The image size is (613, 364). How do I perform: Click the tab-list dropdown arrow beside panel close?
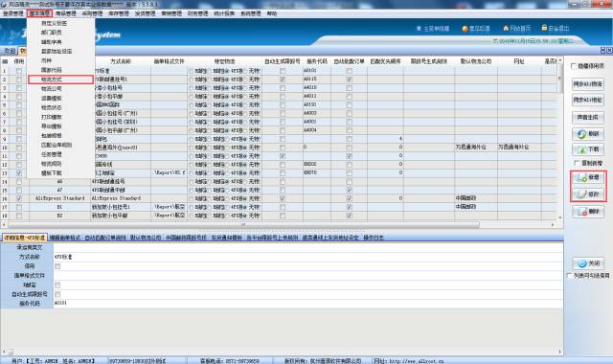[602, 51]
